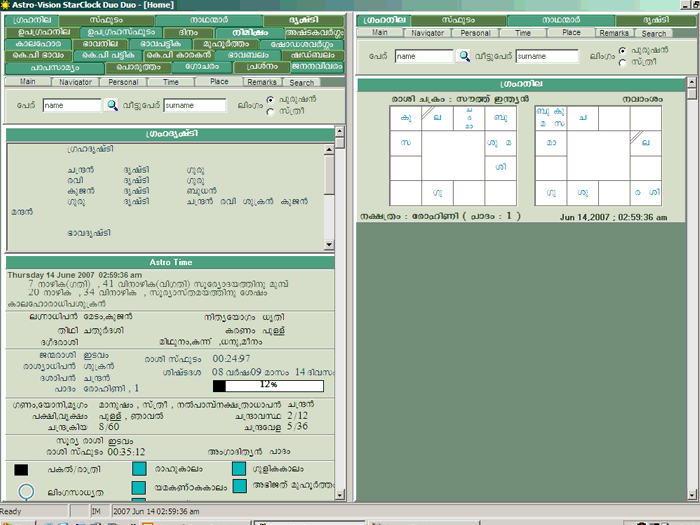Open the പ്രശ്നം view
Viewport: 700px width, 525px height.
pos(262,67)
